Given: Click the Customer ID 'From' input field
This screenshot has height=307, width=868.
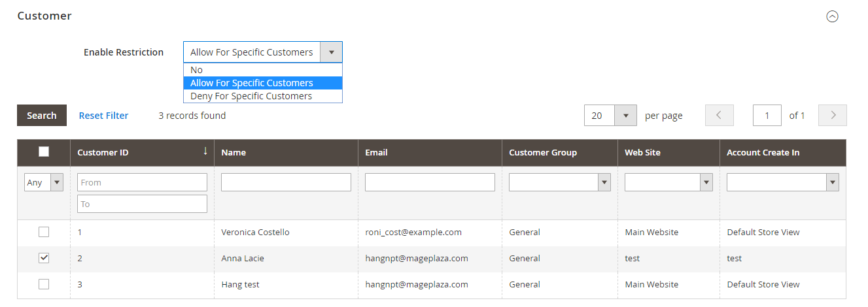Looking at the screenshot, I should click(142, 182).
